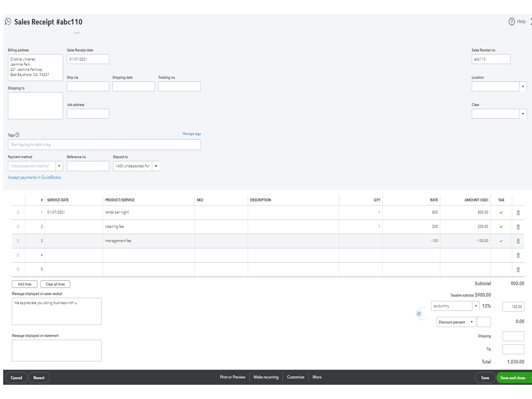The image size is (532, 399).
Task: Click the tax/discount swap arrows icon
Action: 419,313
